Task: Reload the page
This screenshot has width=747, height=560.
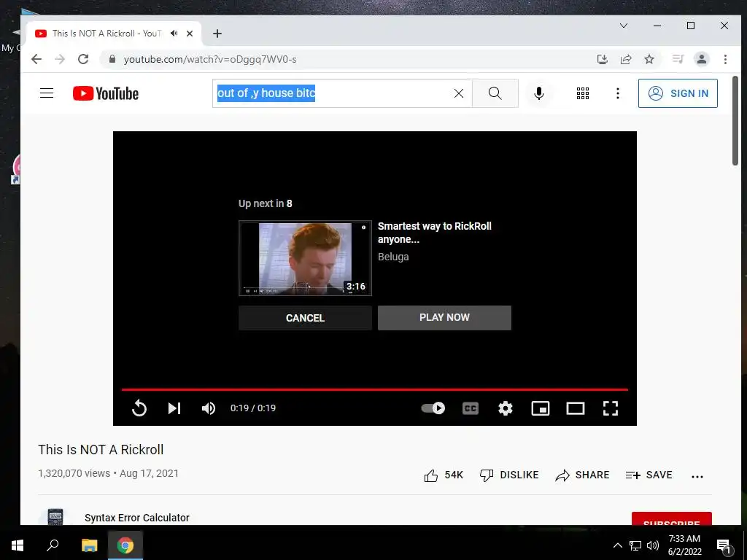Action: 83,59
